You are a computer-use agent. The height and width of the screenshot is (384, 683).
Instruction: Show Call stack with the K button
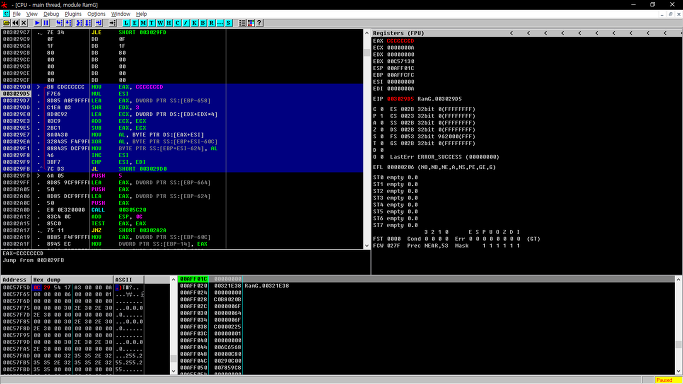[x=194, y=23]
